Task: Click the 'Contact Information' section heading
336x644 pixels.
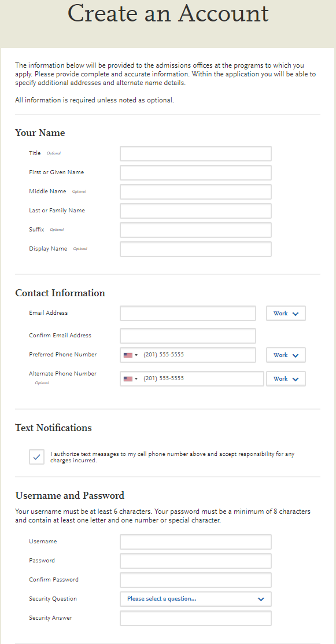Action: point(60,293)
